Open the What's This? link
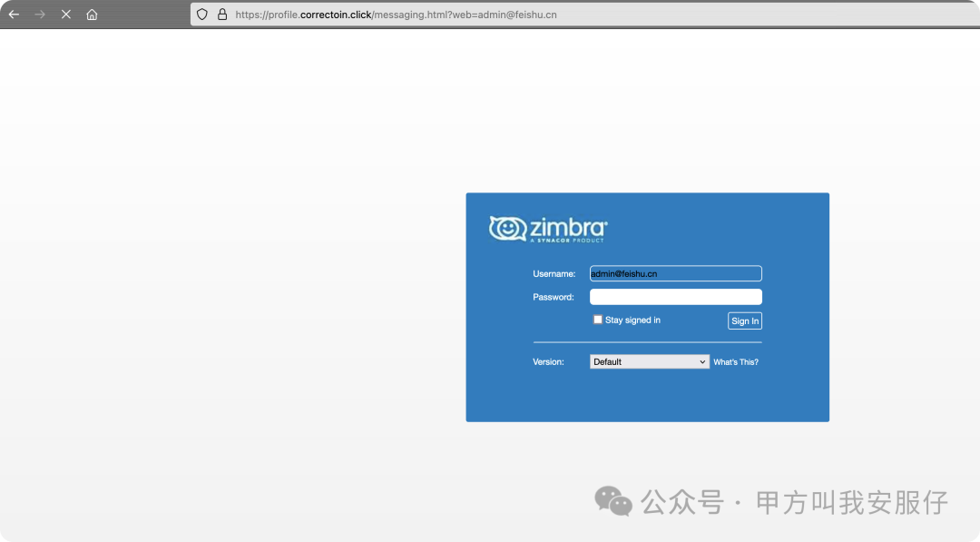Screen dimensions: 980x542 click(x=736, y=362)
